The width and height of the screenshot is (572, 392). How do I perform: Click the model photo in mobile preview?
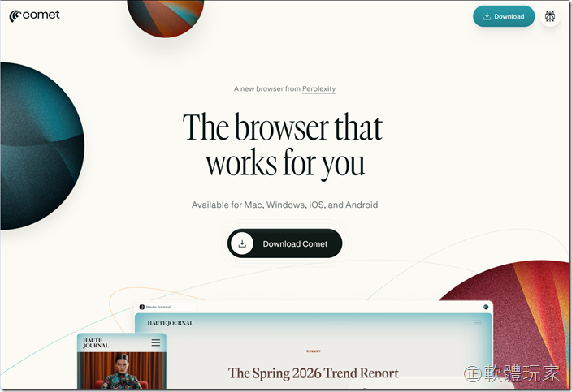pyautogui.click(x=122, y=372)
